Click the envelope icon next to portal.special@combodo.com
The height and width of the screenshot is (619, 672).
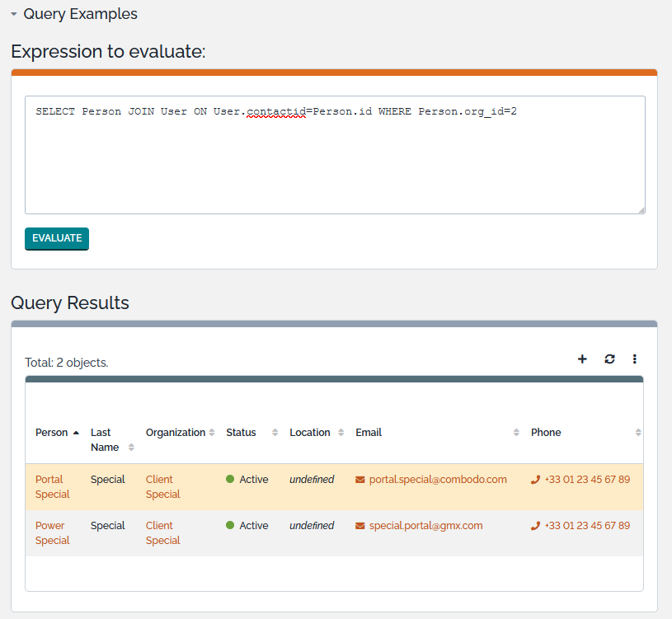[358, 478]
